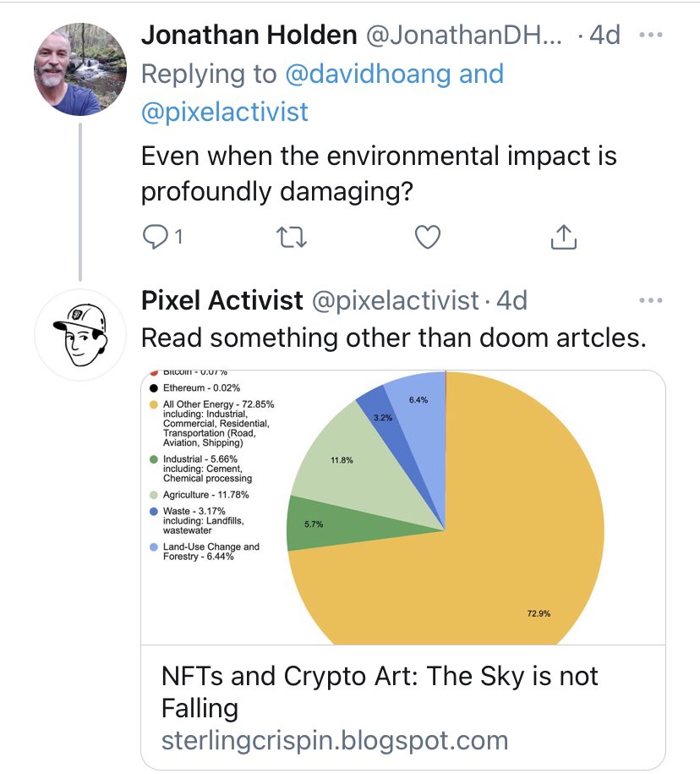Image resolution: width=700 pixels, height=774 pixels.
Task: Reply to Jonathan Holden's tweet
Action: click(155, 239)
